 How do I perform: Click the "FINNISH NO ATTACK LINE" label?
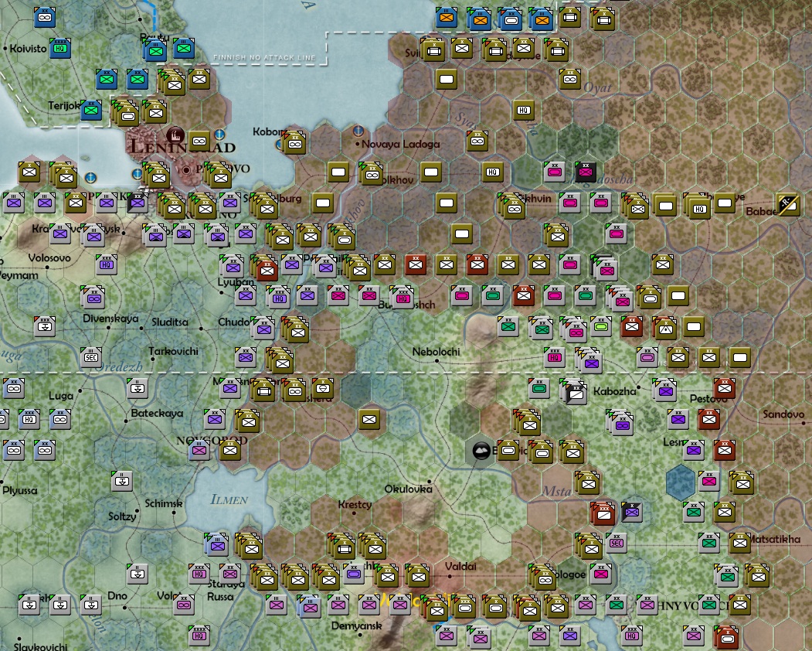(265, 57)
